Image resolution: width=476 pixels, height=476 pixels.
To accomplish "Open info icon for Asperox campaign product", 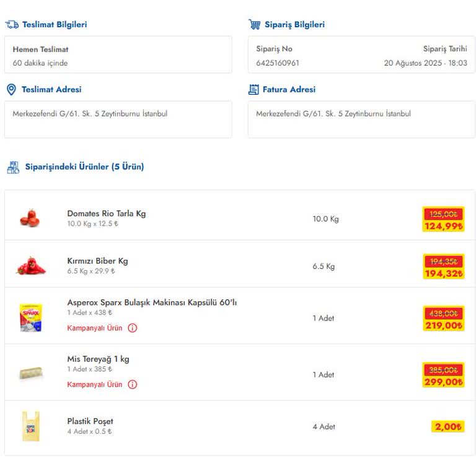I will tap(133, 328).
